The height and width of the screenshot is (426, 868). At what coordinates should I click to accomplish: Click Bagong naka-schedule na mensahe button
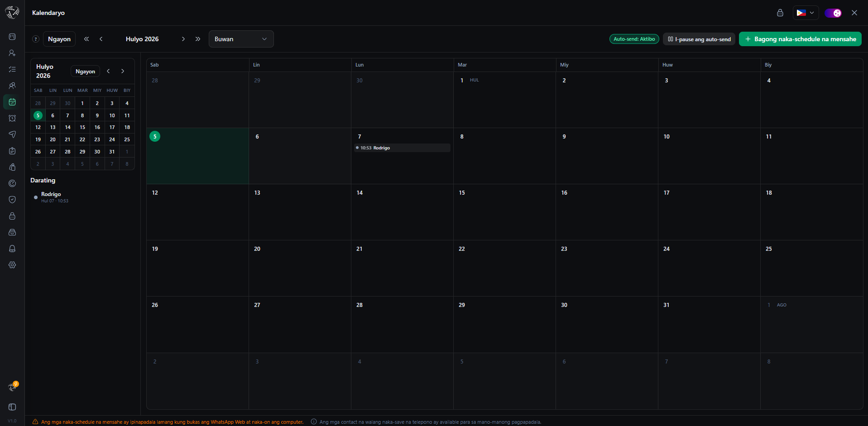pyautogui.click(x=800, y=39)
